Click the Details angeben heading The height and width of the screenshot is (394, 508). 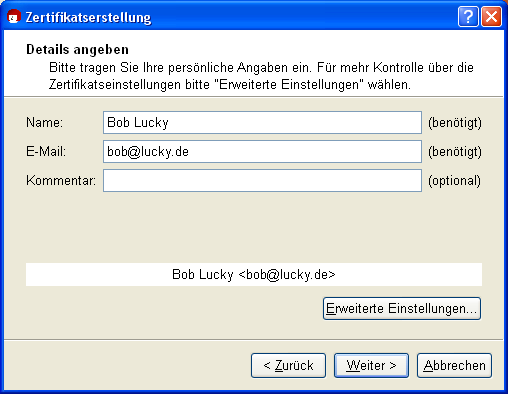[x=77, y=50]
